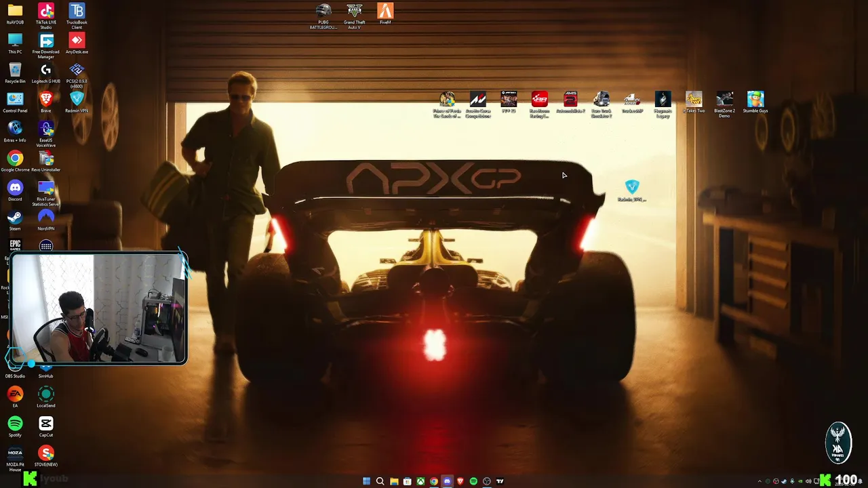
Task: Launch Logitech G HUB shortcut
Action: [46, 73]
